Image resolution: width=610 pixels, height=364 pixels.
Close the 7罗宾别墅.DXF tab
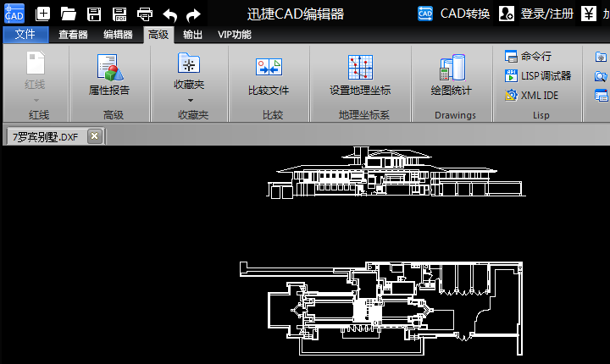click(94, 136)
